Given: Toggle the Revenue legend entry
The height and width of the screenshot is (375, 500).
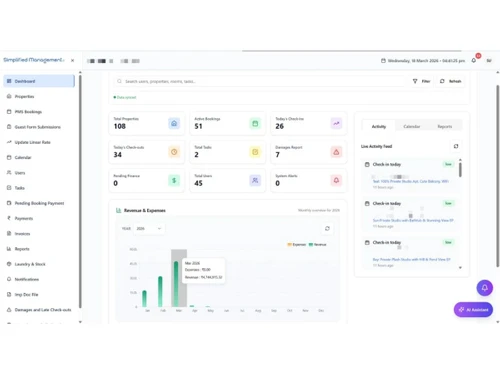Looking at the screenshot, I should (x=318, y=245).
